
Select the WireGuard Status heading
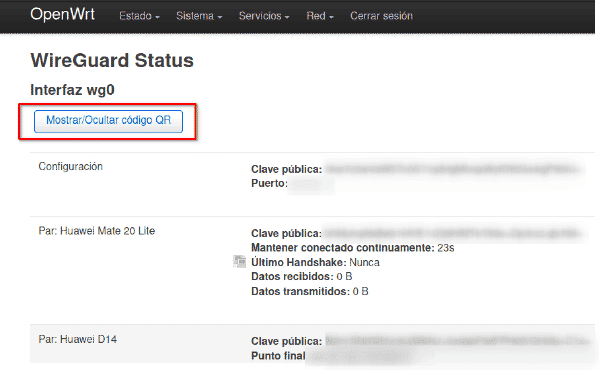pos(112,60)
